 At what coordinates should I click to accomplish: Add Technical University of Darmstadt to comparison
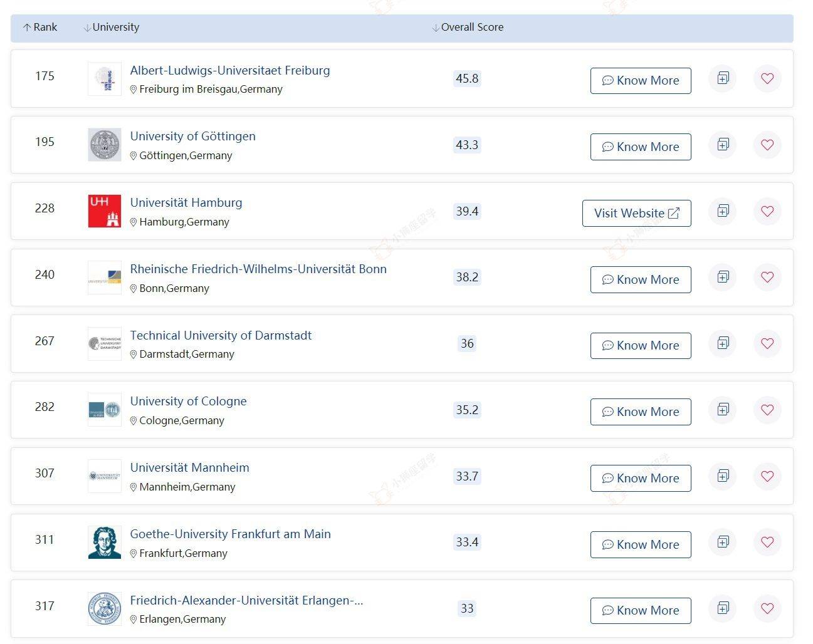click(723, 343)
